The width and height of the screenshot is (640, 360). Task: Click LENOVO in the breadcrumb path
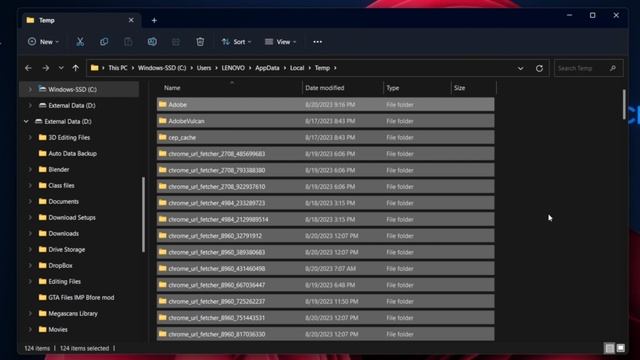(x=233, y=68)
